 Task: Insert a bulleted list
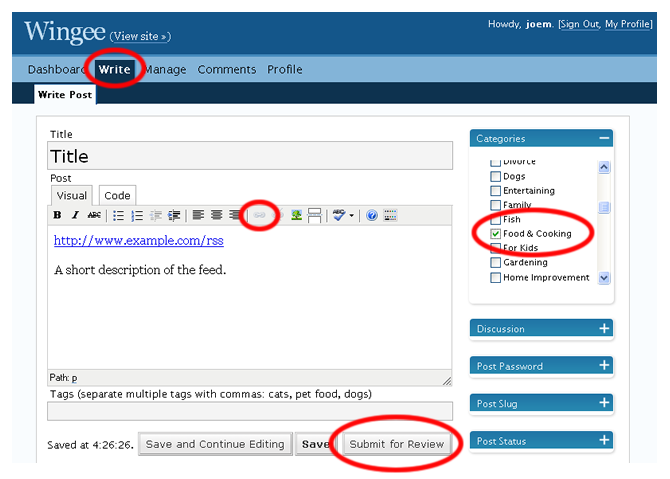(x=118, y=215)
